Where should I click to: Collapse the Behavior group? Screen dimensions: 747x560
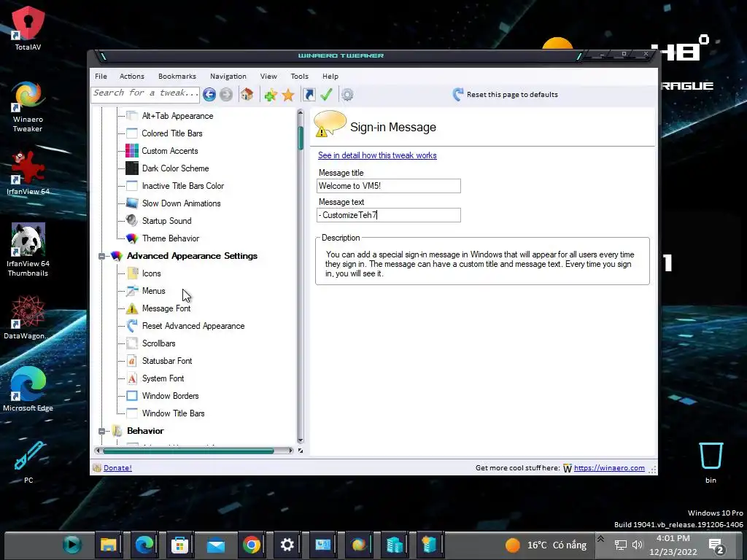tap(101, 431)
